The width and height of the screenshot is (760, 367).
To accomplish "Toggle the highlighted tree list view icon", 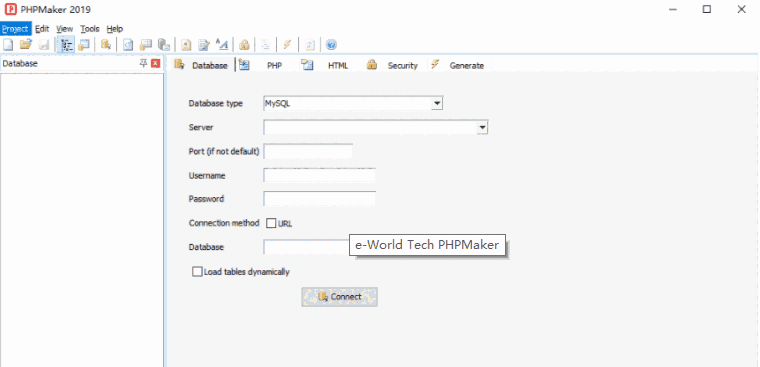I will point(66,45).
